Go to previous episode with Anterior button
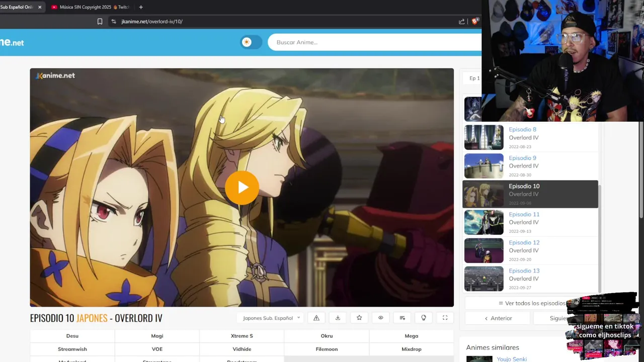The image size is (644, 362). coord(498,318)
